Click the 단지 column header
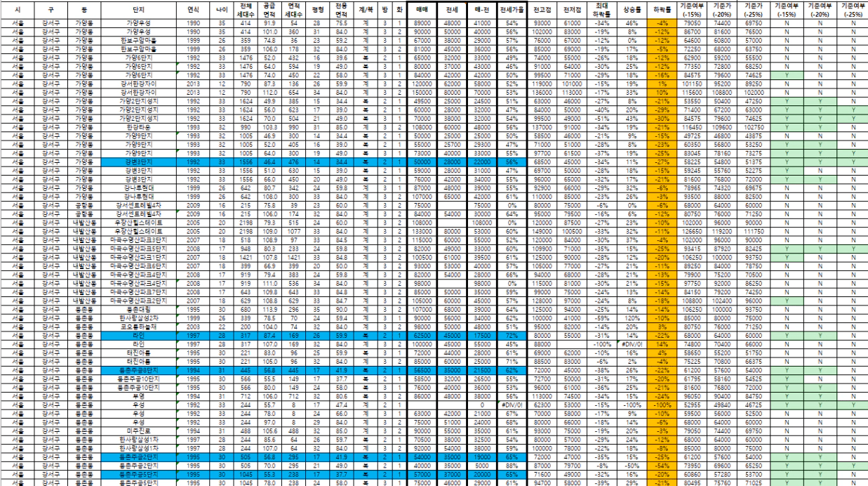Screen dimensions: 868x486 tap(139, 11)
